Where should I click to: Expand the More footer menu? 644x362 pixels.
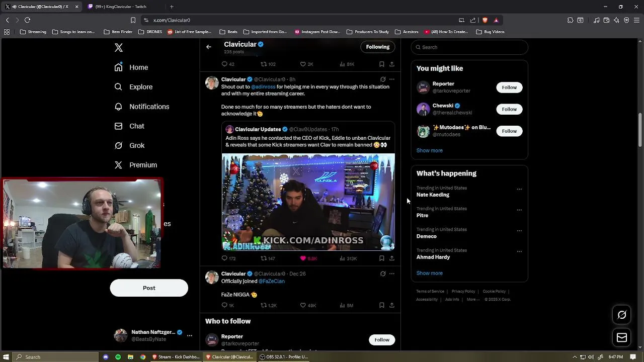[473, 299]
